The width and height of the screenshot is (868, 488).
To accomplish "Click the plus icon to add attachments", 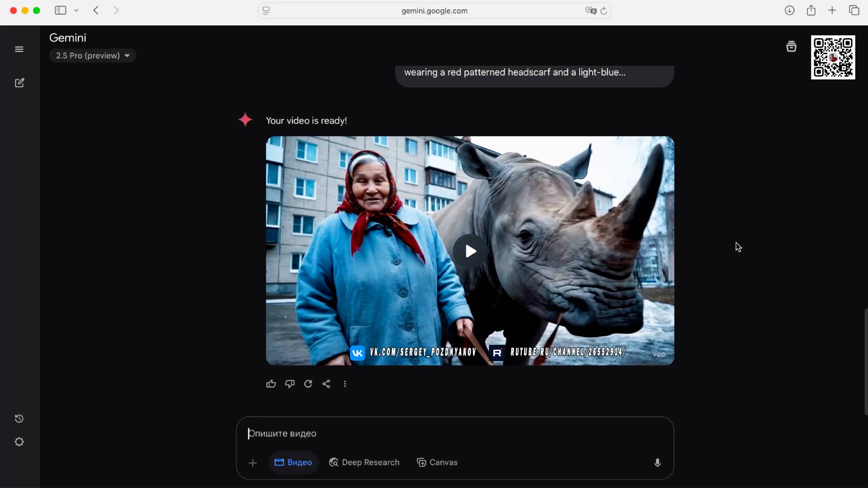I will pos(253,463).
